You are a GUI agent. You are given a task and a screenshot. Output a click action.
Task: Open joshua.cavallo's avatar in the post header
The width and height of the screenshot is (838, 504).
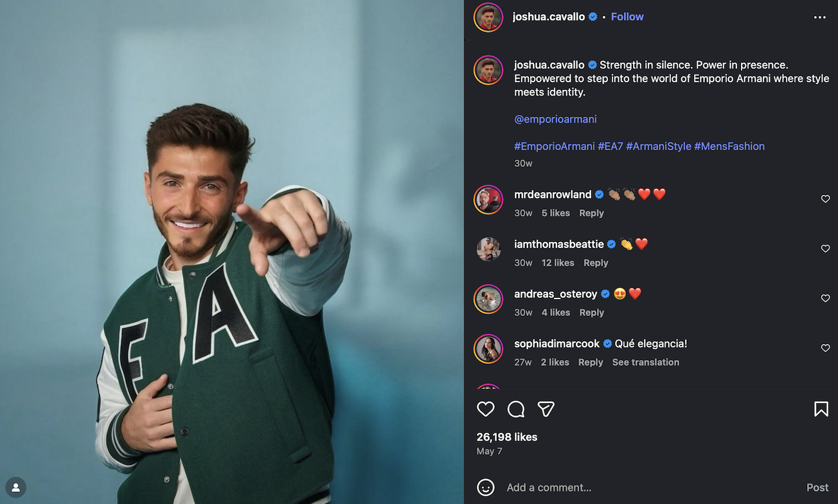488,17
